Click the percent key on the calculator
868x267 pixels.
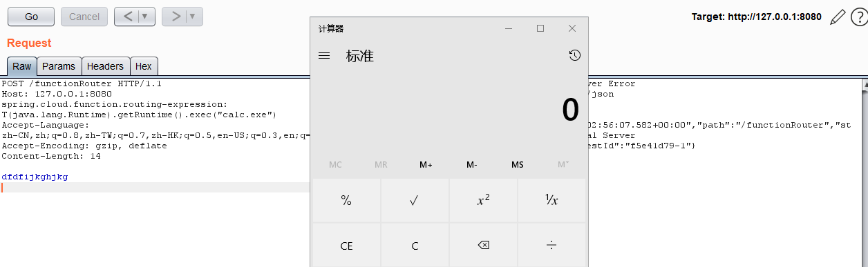(347, 201)
